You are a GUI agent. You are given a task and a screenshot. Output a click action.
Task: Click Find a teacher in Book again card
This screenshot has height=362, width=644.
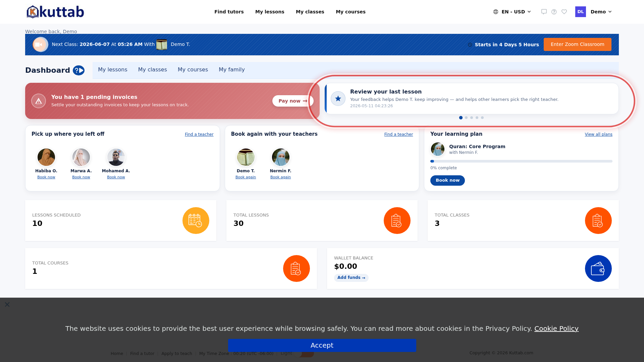pos(398,134)
